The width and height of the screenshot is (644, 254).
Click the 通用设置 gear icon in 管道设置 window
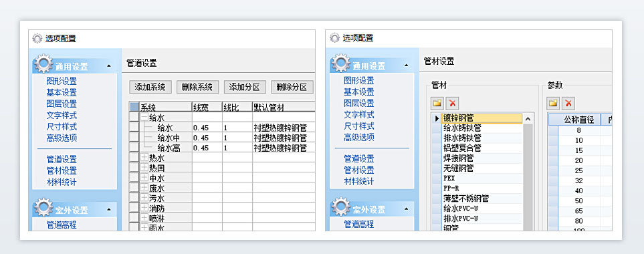pyautogui.click(x=43, y=63)
